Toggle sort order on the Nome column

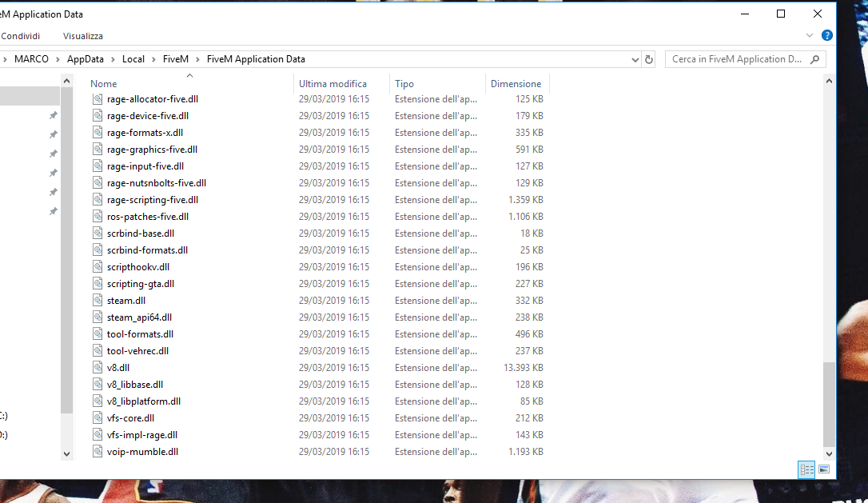(103, 83)
